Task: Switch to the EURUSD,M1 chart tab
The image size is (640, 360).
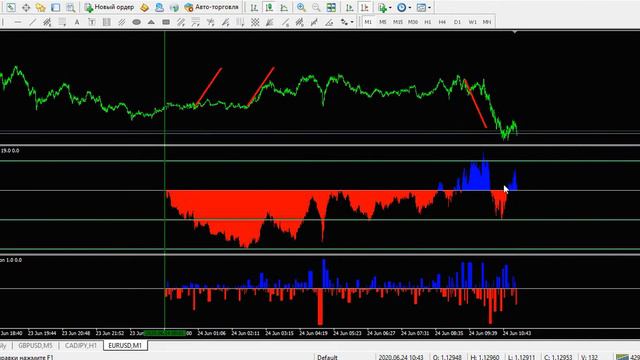Action: click(x=125, y=346)
